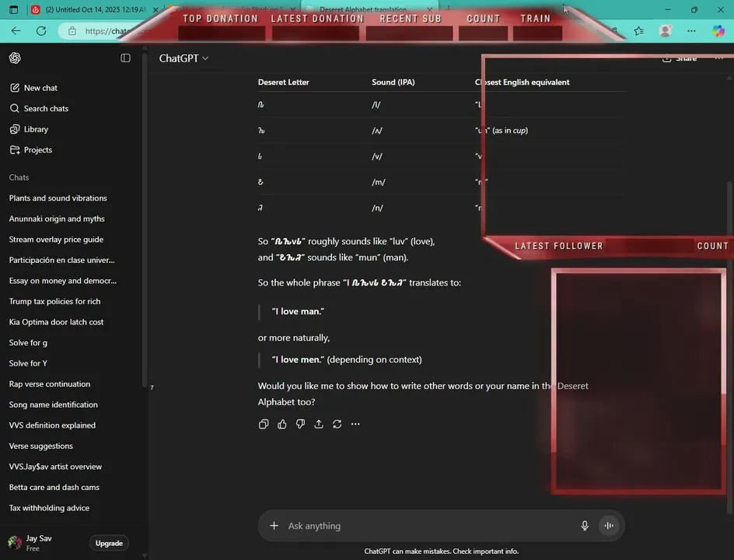Copy the response with copy icon

(x=264, y=424)
